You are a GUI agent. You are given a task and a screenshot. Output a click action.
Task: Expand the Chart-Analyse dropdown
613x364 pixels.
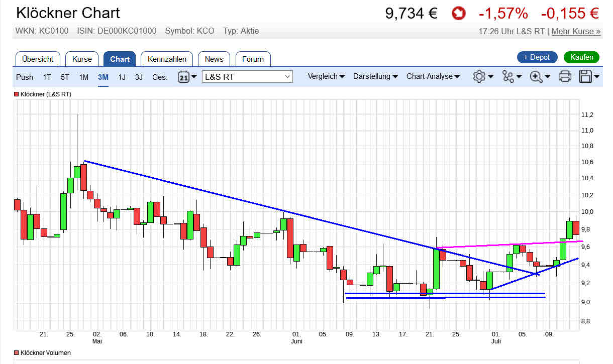tap(433, 77)
